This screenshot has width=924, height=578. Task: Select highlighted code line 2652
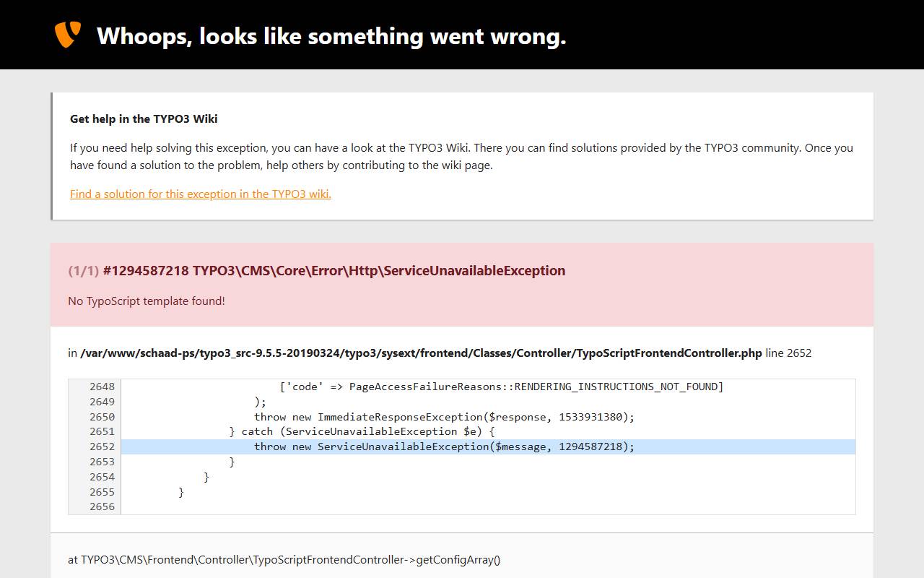(488, 447)
